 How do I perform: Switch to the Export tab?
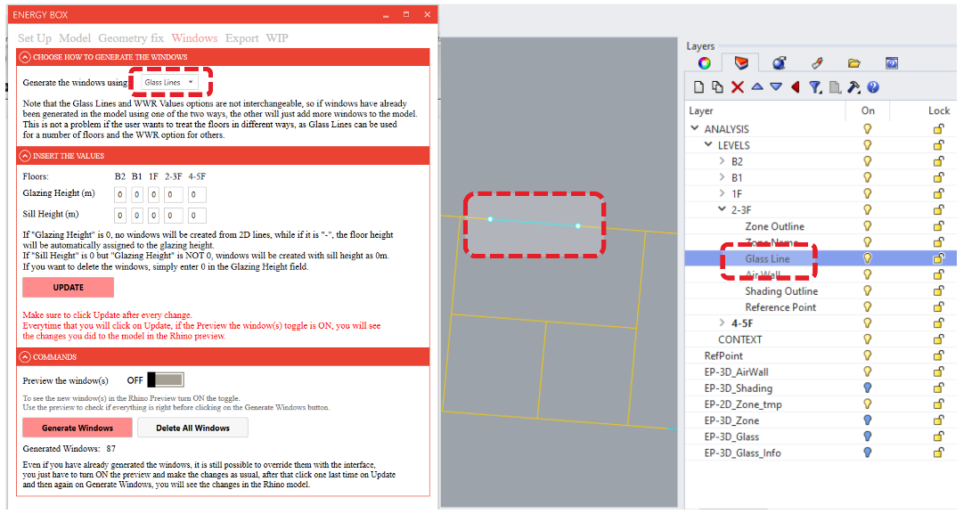[241, 38]
